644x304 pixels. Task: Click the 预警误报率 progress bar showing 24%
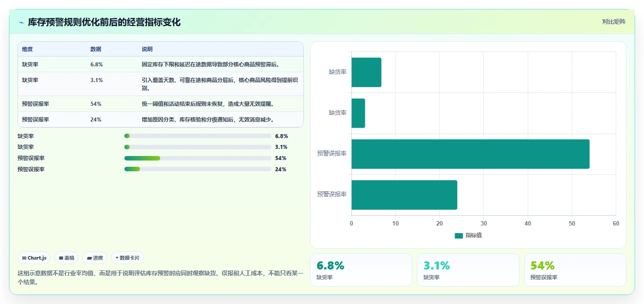pyautogui.click(x=198, y=169)
